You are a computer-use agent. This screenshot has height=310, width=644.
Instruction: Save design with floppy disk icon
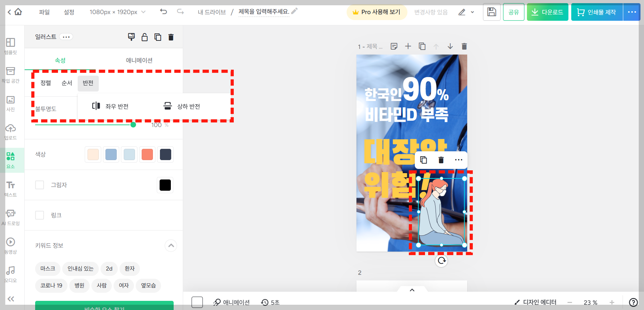pyautogui.click(x=492, y=12)
